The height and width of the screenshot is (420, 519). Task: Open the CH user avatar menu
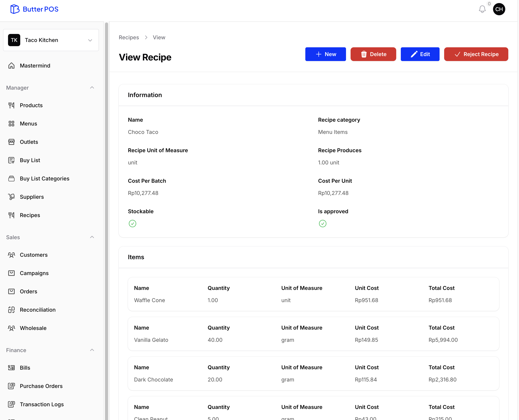[x=499, y=9]
